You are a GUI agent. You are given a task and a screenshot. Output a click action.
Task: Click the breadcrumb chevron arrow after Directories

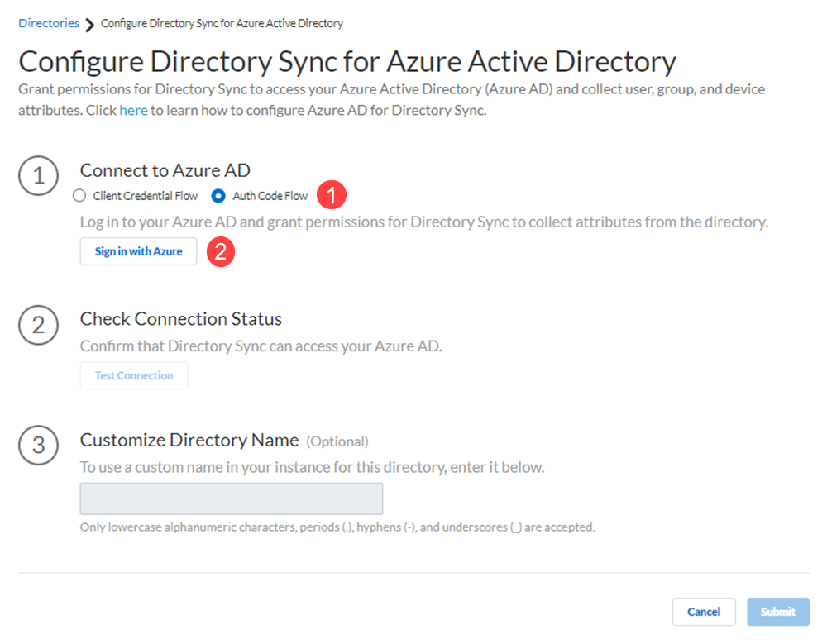pyautogui.click(x=90, y=24)
